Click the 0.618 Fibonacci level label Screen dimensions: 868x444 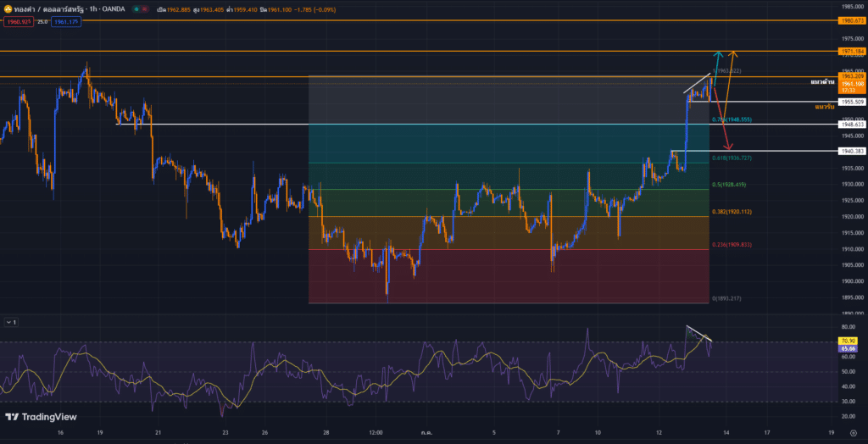pos(732,158)
